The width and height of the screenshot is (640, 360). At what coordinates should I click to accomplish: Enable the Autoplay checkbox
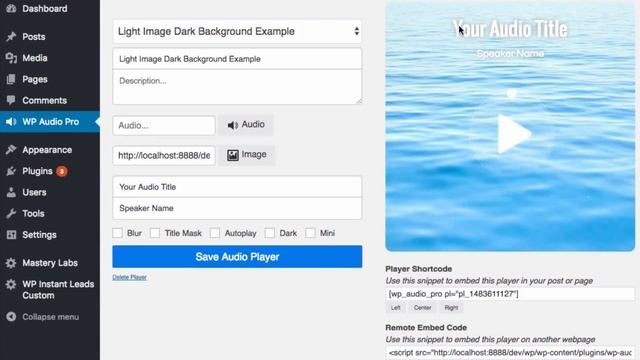pyautogui.click(x=215, y=233)
